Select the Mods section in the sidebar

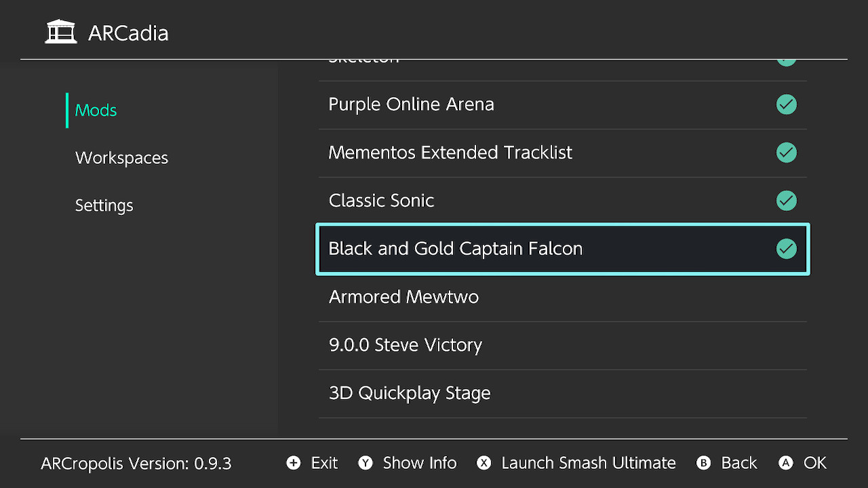tap(95, 110)
